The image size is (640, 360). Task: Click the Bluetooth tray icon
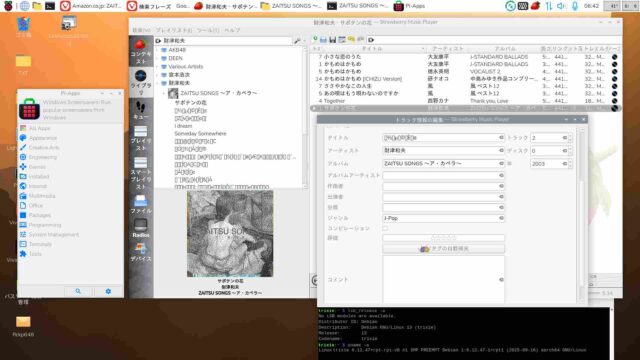click(x=510, y=6)
